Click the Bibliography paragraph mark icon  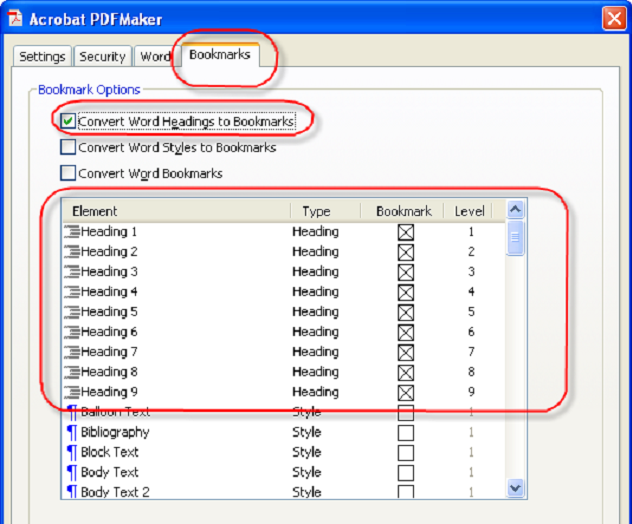tap(72, 433)
